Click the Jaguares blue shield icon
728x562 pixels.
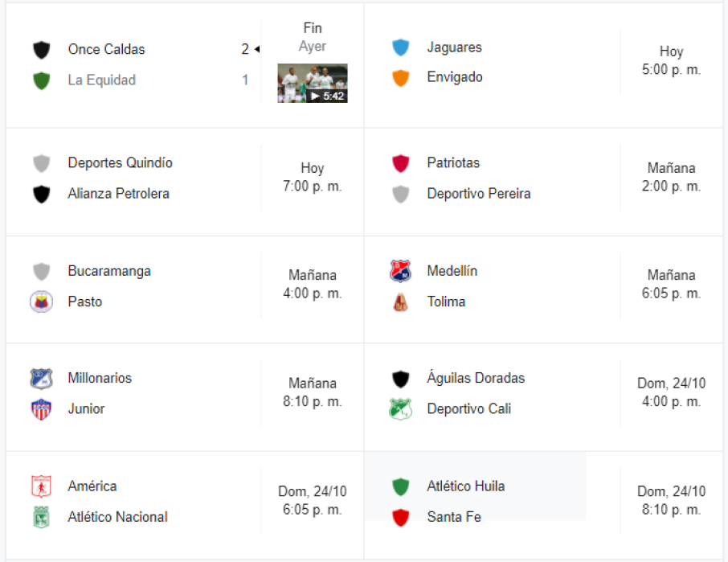pos(400,47)
